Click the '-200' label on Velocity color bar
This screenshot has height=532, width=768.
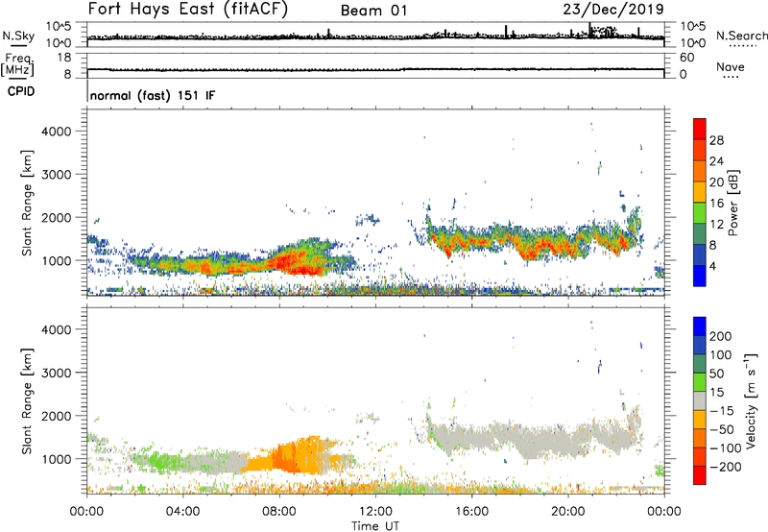point(726,467)
